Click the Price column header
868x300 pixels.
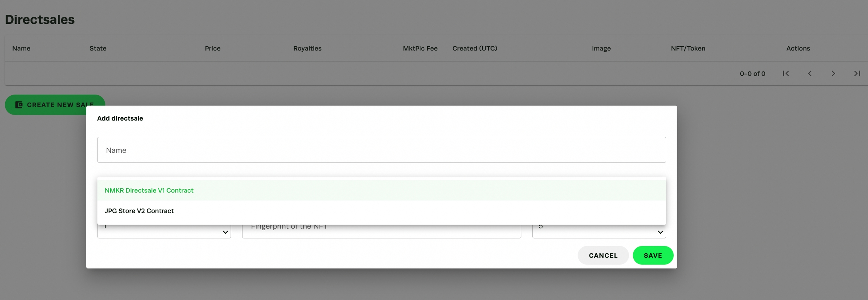pos(212,48)
